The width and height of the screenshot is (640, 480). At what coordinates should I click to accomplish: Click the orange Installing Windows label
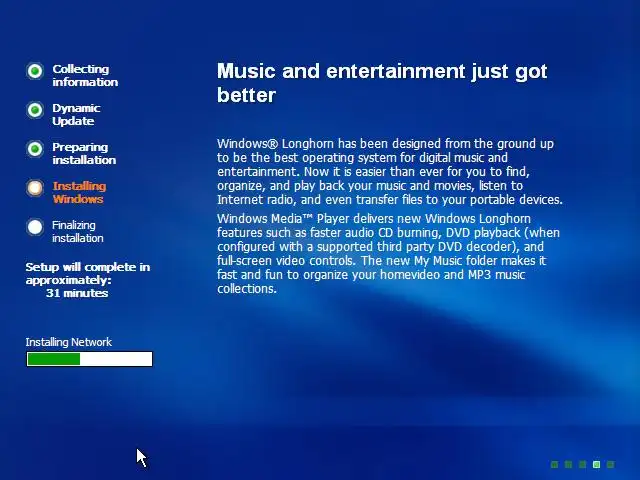pyautogui.click(x=79, y=192)
